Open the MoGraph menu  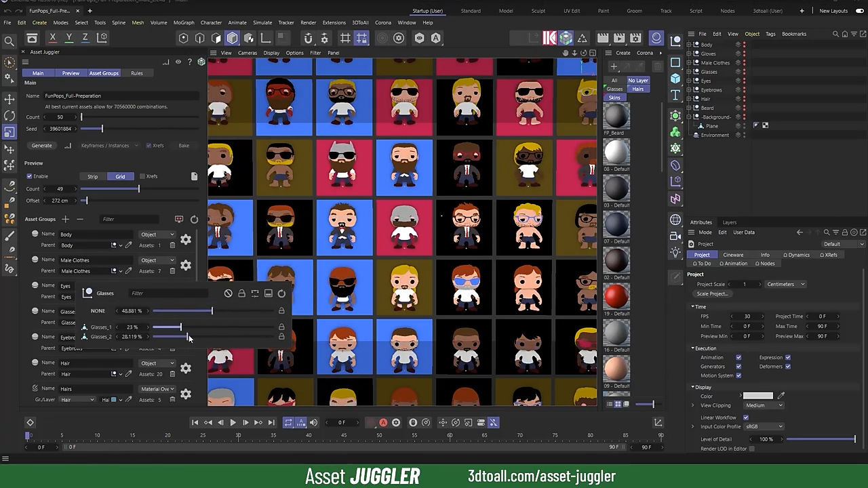coord(183,22)
